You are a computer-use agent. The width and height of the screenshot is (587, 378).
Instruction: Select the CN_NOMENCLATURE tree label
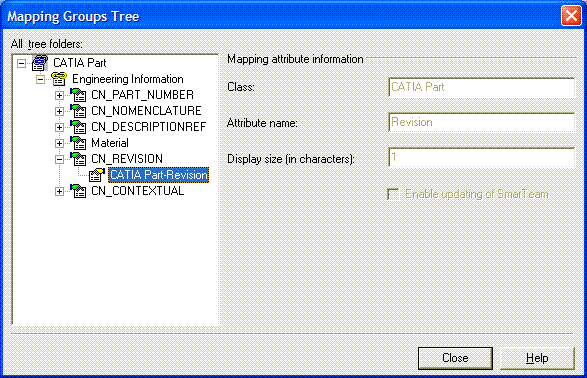click(x=146, y=111)
